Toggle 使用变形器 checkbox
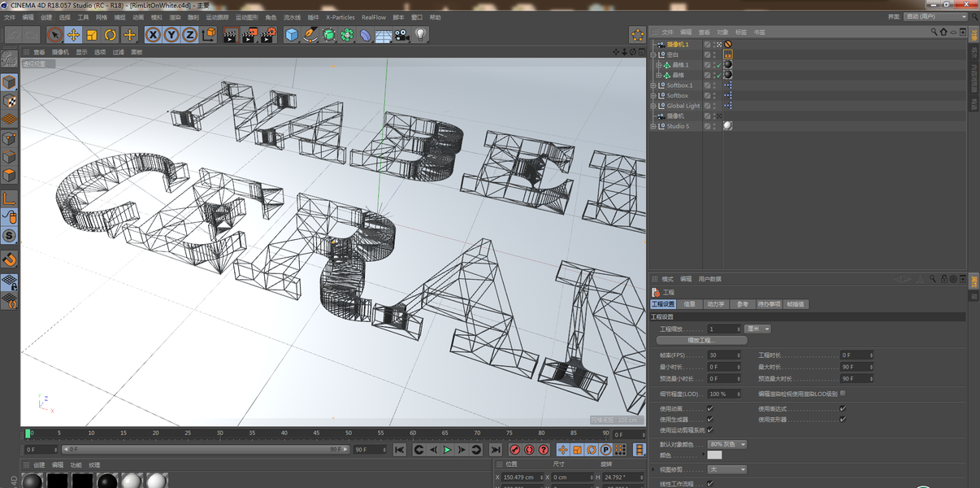 pos(843,419)
